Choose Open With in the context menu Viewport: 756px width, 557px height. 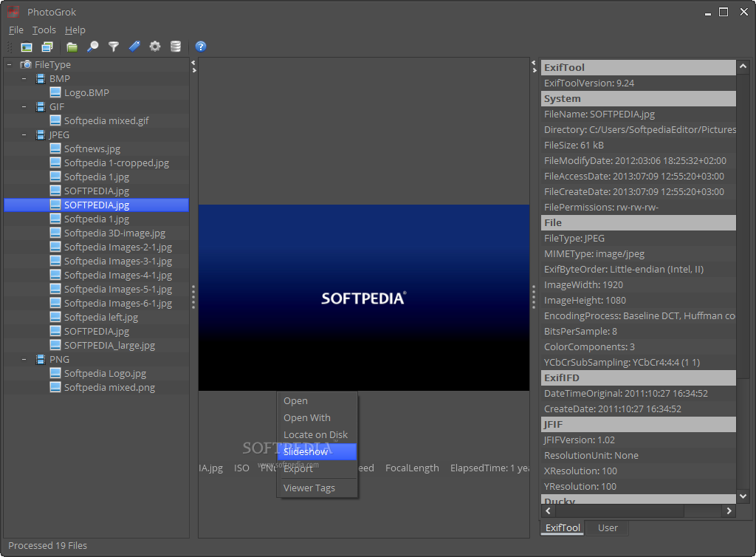(317, 417)
